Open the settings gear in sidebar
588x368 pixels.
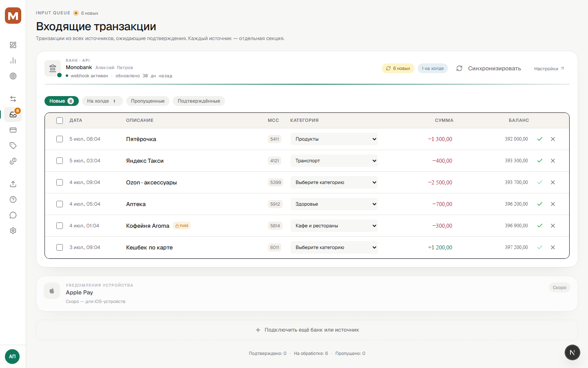tap(13, 231)
